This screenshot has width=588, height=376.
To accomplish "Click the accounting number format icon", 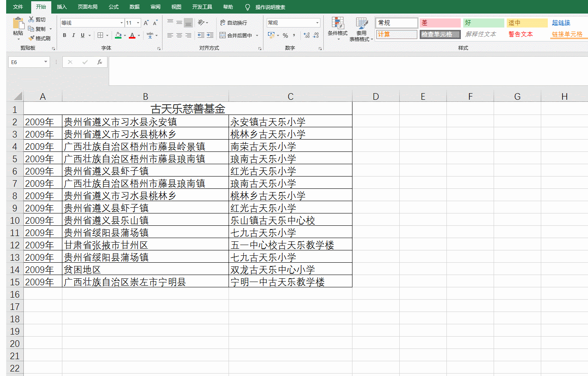I will coord(271,35).
